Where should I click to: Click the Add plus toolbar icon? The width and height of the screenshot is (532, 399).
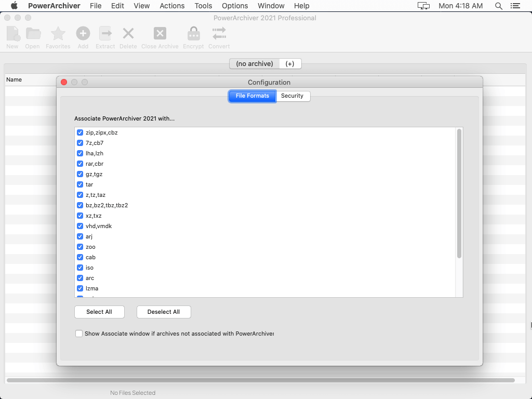(83, 34)
